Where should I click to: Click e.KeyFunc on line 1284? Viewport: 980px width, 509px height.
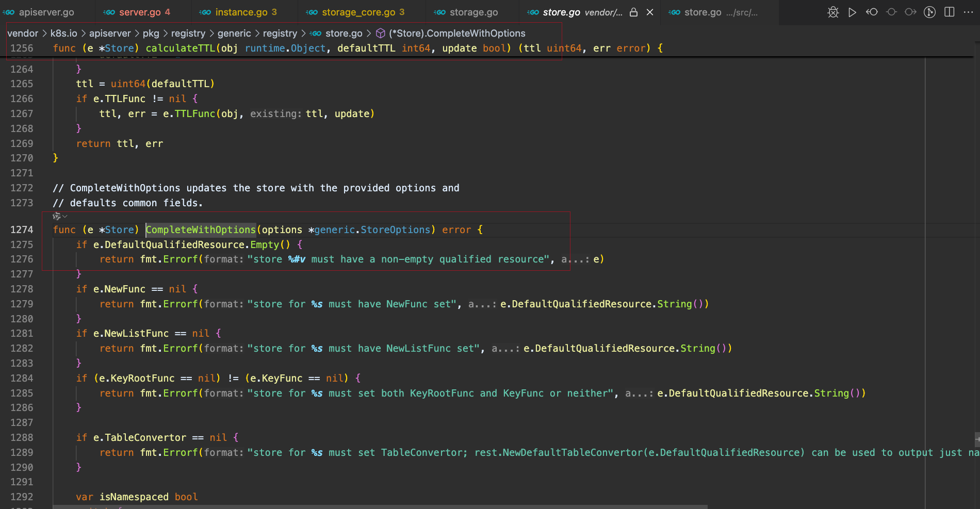click(x=276, y=378)
